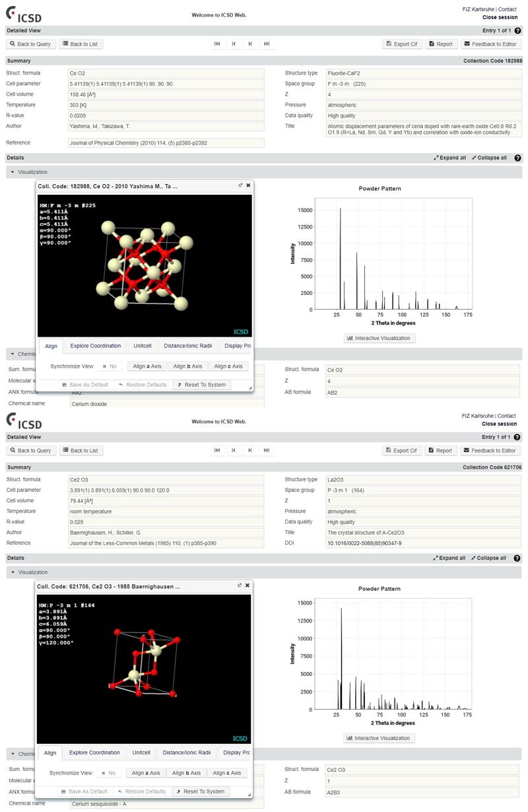528x812 pixels.
Task: Toggle Synchronize View in Ce2 O3 viewer
Action: point(109,772)
